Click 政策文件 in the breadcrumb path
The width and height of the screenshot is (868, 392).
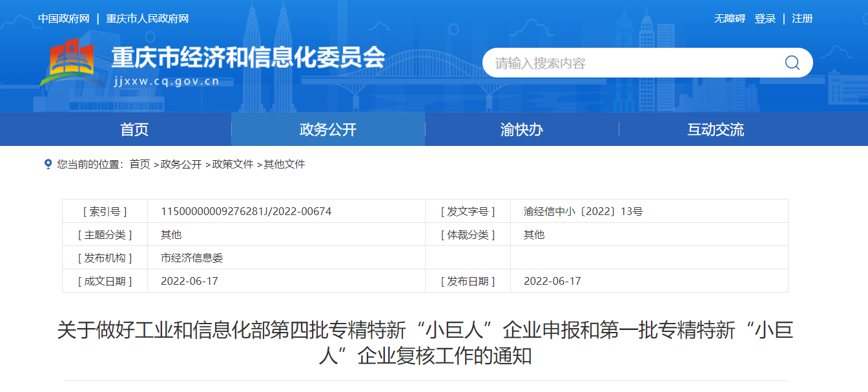point(232,165)
